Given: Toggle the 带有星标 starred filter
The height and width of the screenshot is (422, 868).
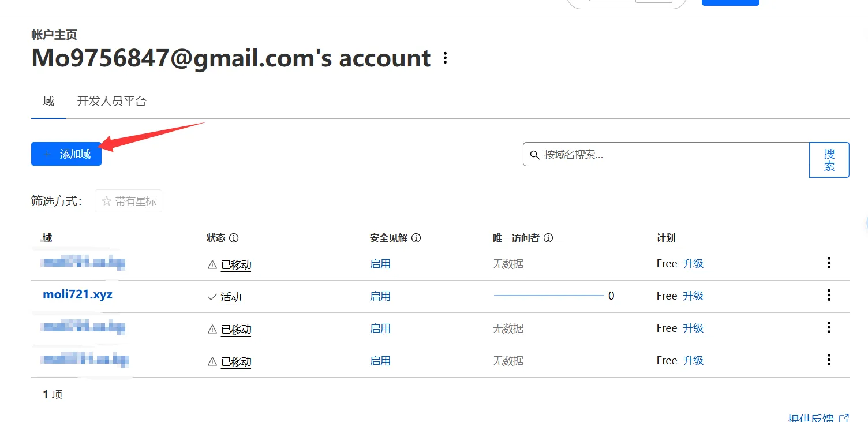Looking at the screenshot, I should click(x=129, y=201).
